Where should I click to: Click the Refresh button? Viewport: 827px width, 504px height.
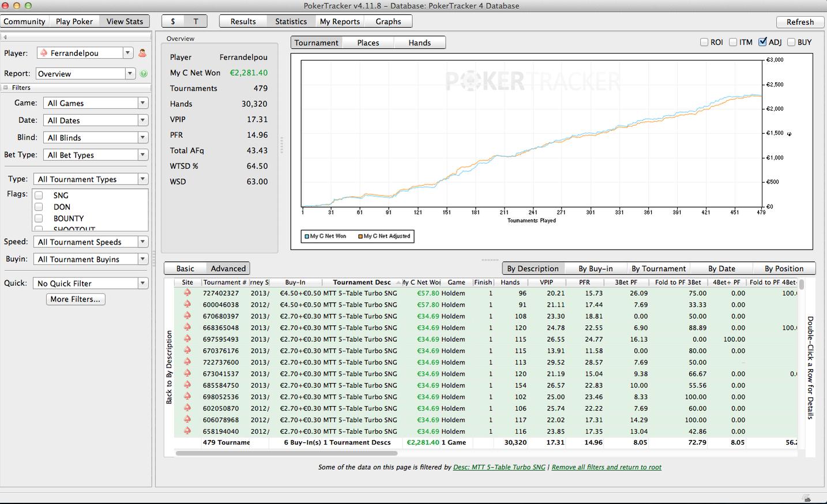pos(800,22)
